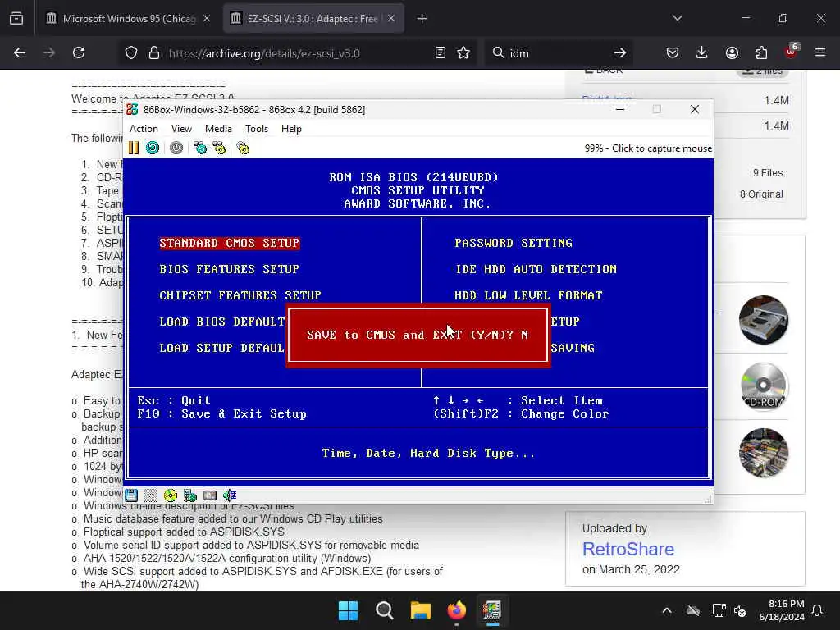The height and width of the screenshot is (630, 840).
Task: Toggle reader view icon
Action: coord(441,53)
